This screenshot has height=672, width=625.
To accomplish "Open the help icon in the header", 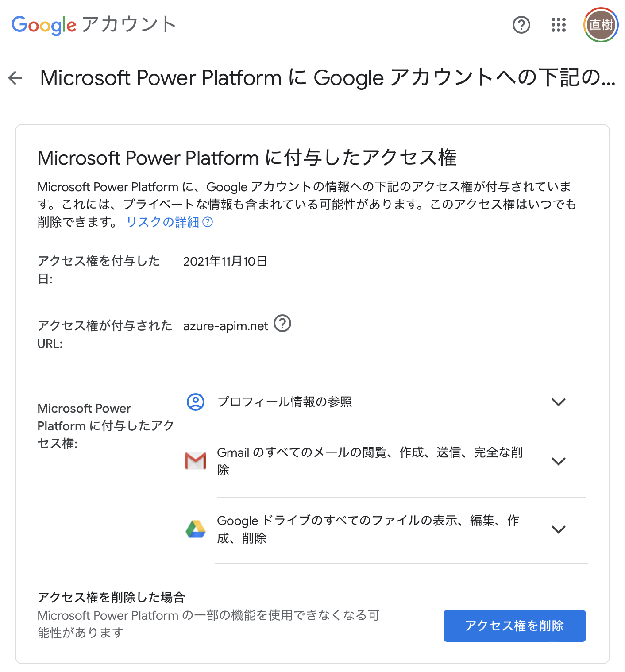I will 521,25.
